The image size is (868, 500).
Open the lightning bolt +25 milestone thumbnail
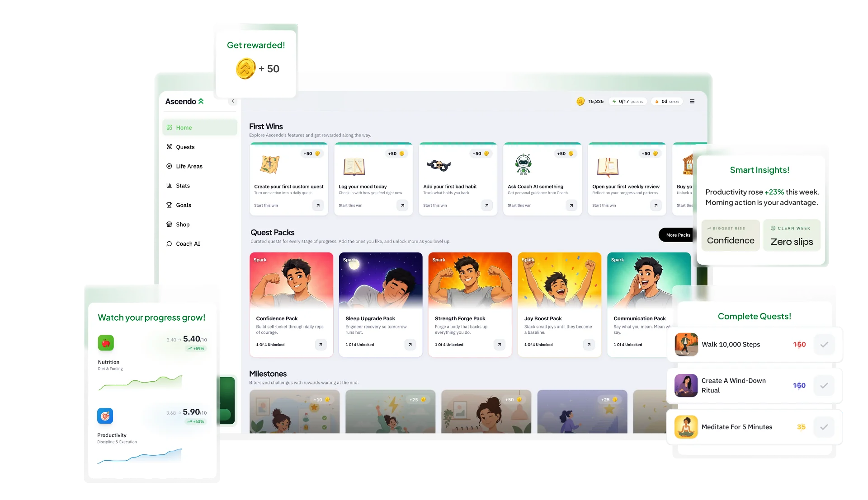click(x=390, y=411)
